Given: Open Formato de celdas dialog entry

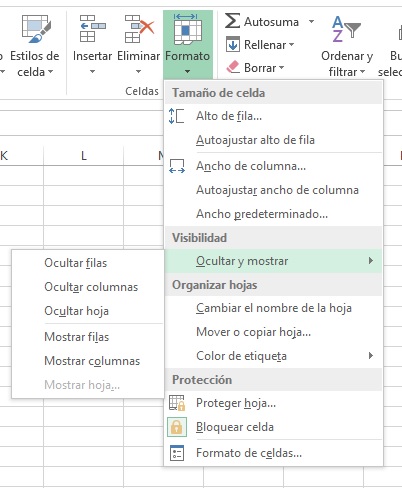Looking at the screenshot, I should 273,453.
